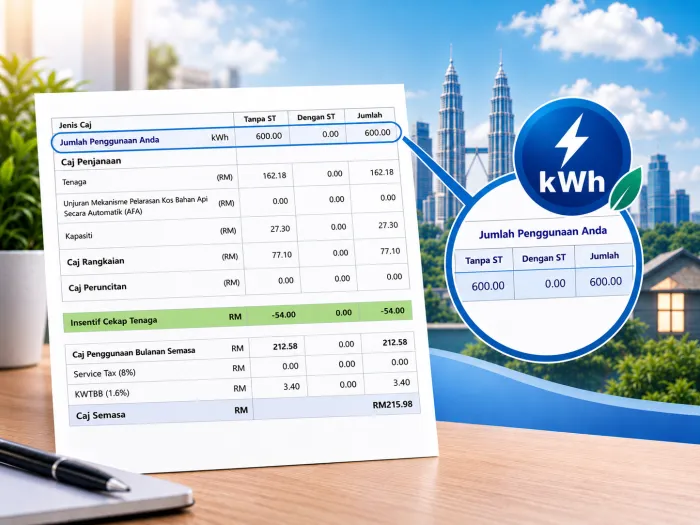Select 0.00 under Dengan ST in magnified circle

pyautogui.click(x=555, y=283)
